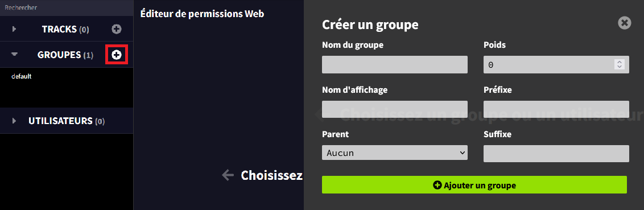The image size is (644, 210).
Task: Close the Créer un groupe dialog
Action: coord(624,23)
